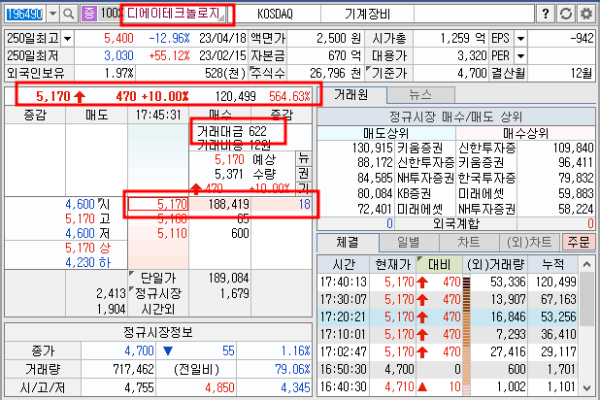Open the (외)차트 tab
Image resolution: width=600 pixels, height=400 pixels.
[x=530, y=242]
